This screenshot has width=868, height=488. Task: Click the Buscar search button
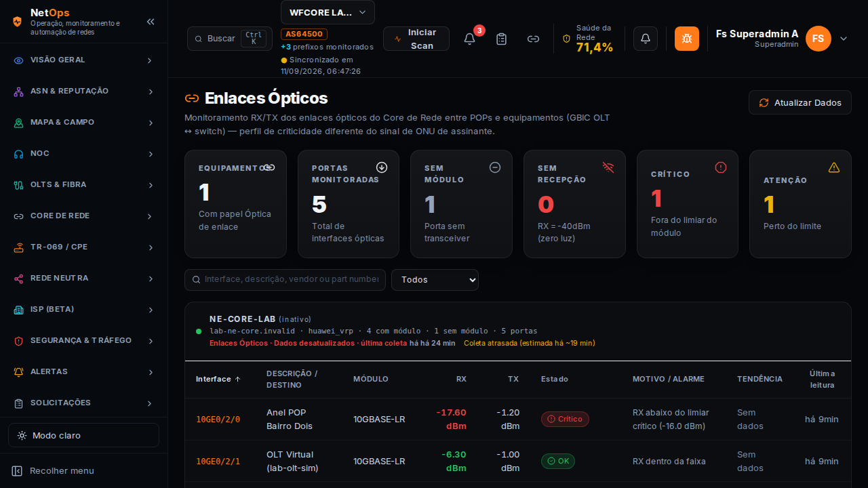tap(230, 39)
